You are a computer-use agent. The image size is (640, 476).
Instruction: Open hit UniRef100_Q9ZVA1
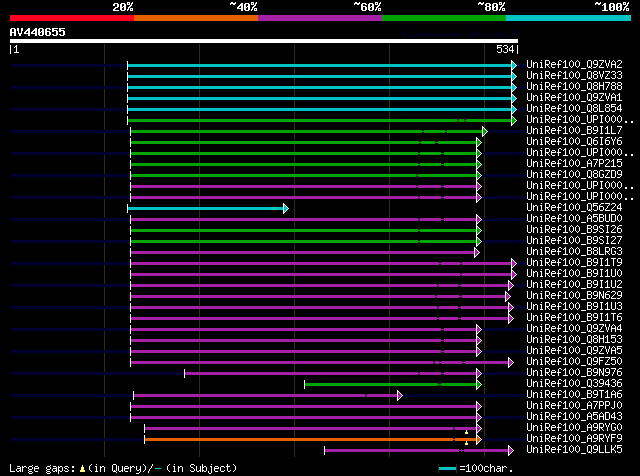[574, 98]
